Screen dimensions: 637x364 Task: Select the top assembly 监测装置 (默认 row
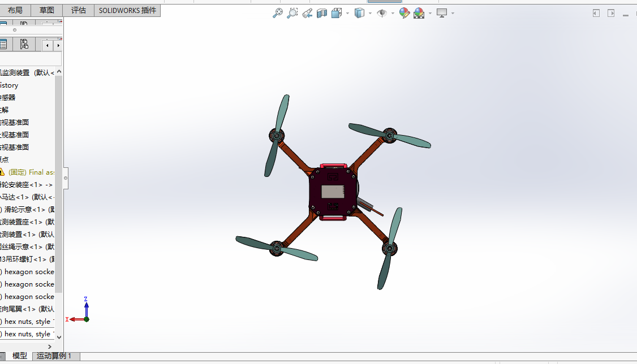pos(27,73)
